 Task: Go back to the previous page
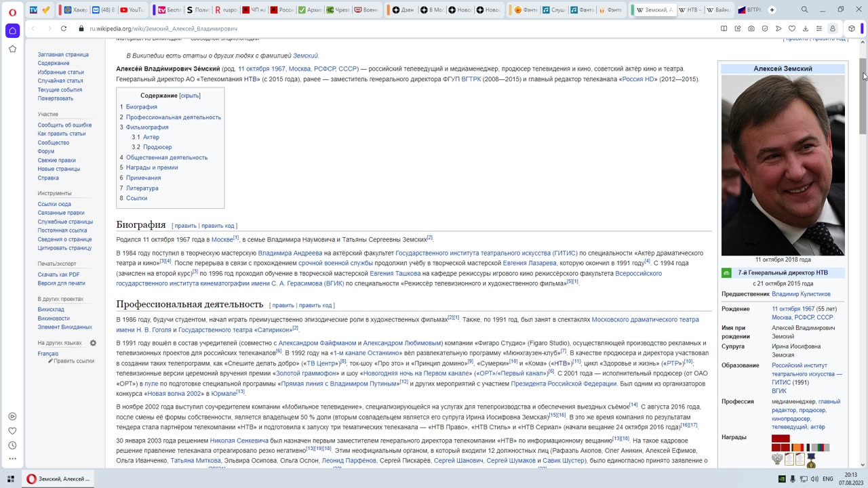click(33, 28)
